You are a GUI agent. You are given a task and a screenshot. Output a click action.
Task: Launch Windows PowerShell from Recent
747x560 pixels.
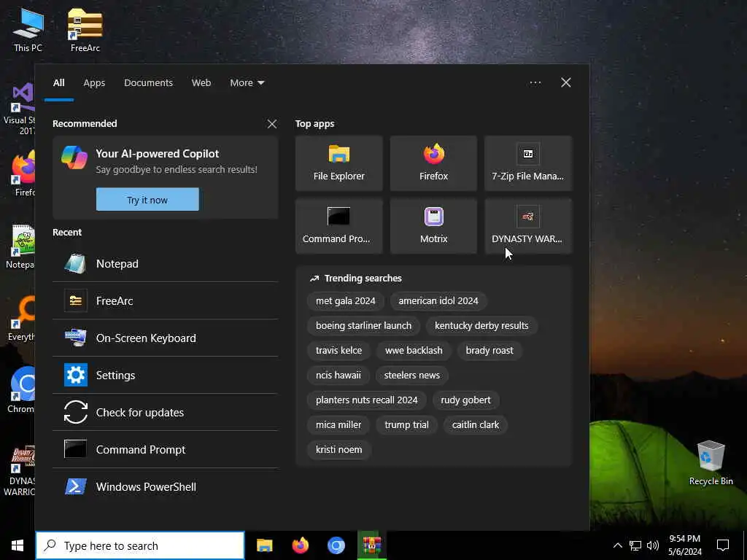(x=166, y=486)
